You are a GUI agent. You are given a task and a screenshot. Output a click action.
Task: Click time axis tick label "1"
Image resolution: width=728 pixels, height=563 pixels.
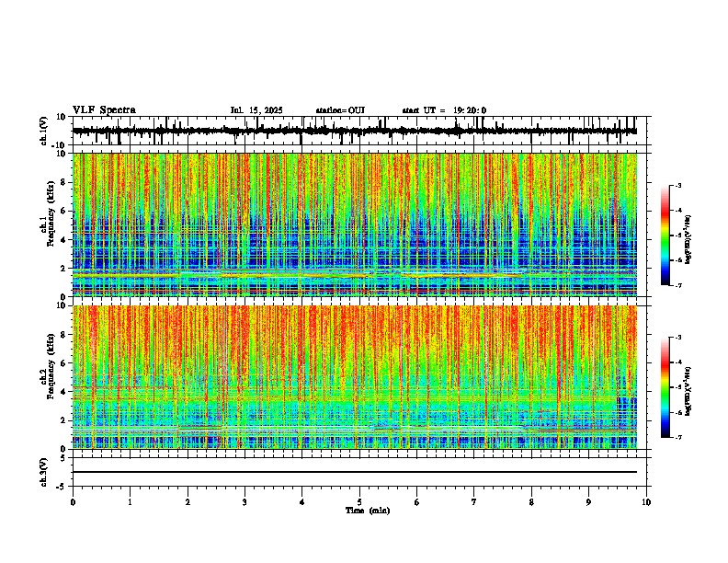pyautogui.click(x=130, y=502)
